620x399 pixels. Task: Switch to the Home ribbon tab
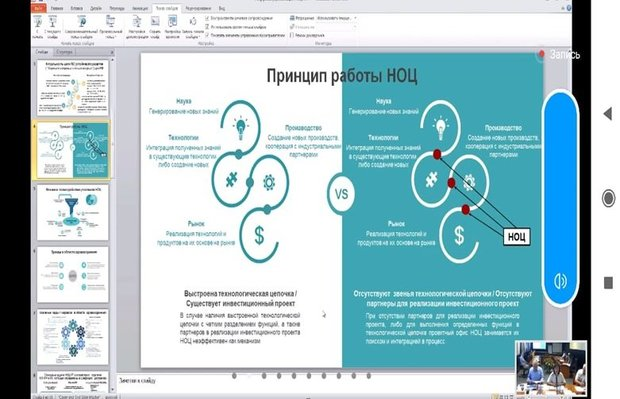(x=57, y=8)
